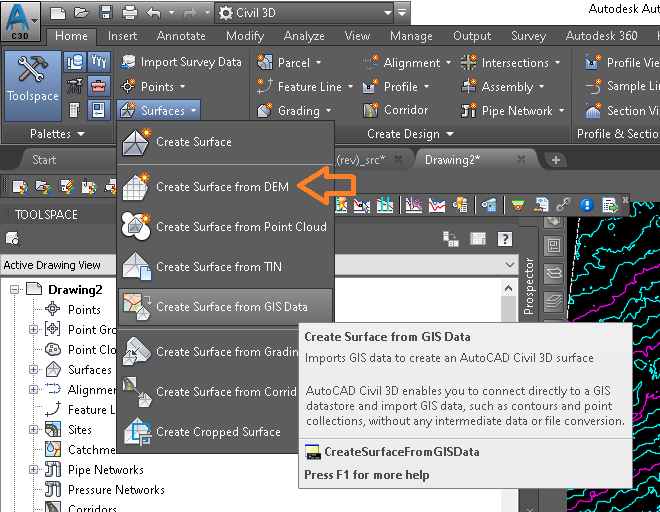Image resolution: width=660 pixels, height=512 pixels.
Task: Open the Insert ribbon tab
Action: click(x=122, y=36)
